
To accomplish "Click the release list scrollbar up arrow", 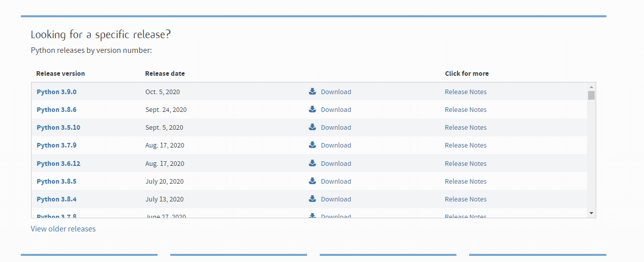I will pos(591,87).
